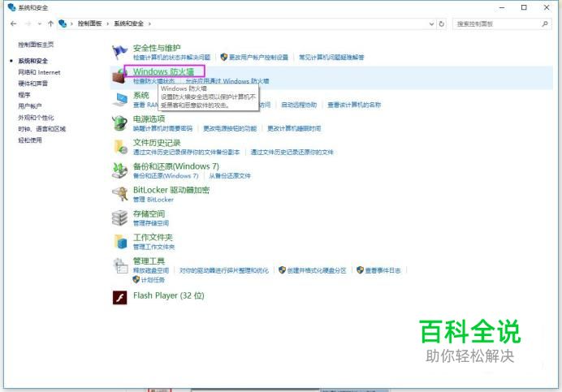This screenshot has width=562, height=392.
Task: Select 程序 in the sidebar
Action: pyautogui.click(x=24, y=95)
